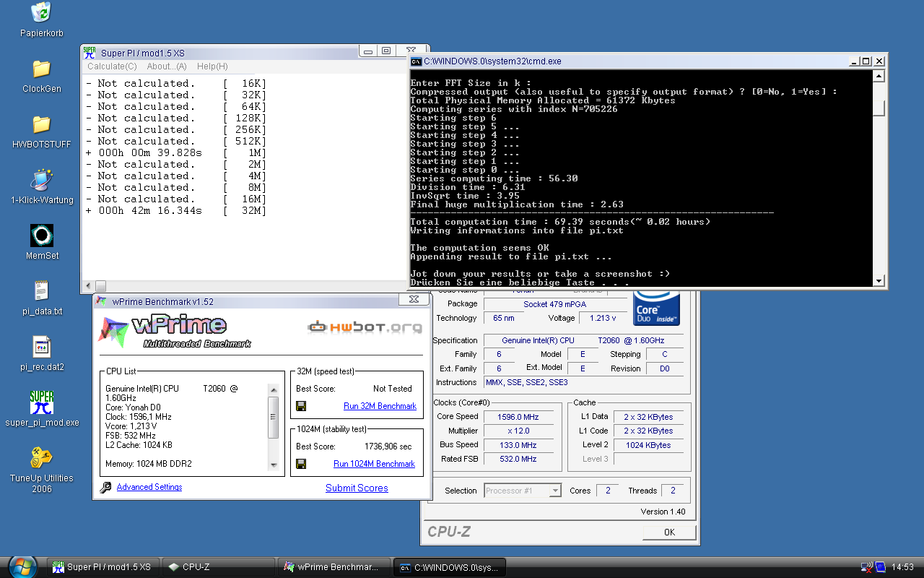The height and width of the screenshot is (578, 924).
Task: Click the Intel Core Duo logo in CPU-Z
Action: point(656,309)
